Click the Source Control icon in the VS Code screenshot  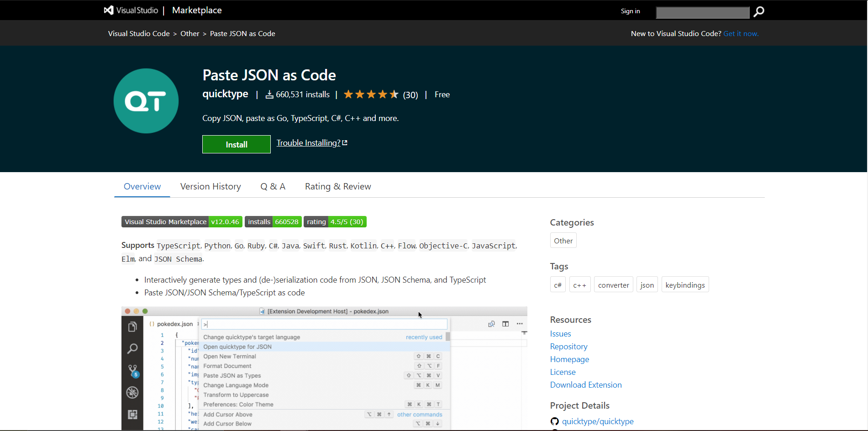[133, 371]
